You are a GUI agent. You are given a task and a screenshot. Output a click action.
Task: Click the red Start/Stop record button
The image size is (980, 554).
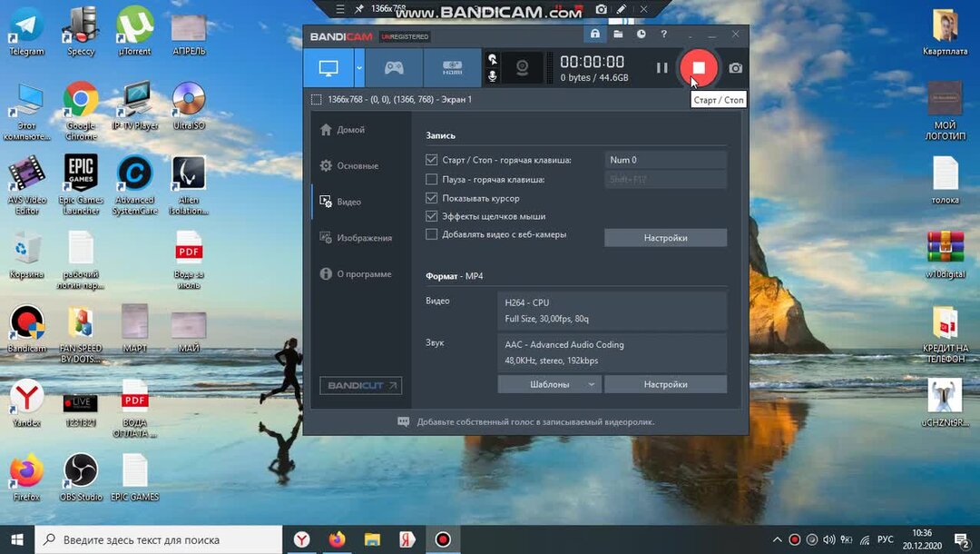point(699,67)
